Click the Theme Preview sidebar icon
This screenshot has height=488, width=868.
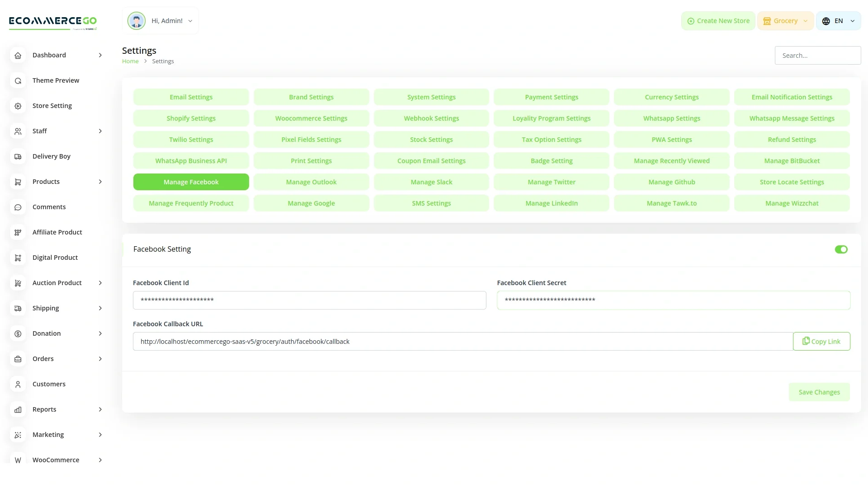(x=18, y=80)
